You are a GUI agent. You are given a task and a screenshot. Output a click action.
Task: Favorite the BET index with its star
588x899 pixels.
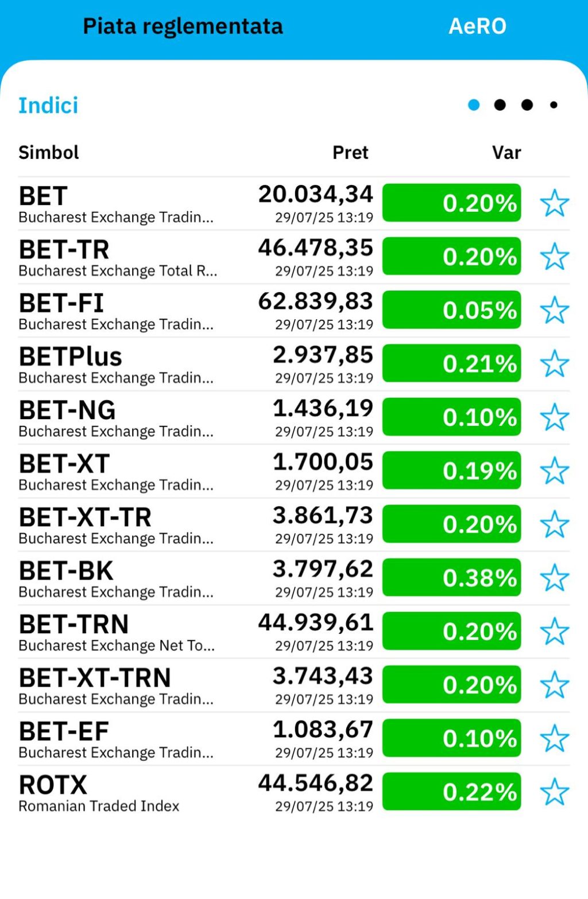tap(554, 203)
